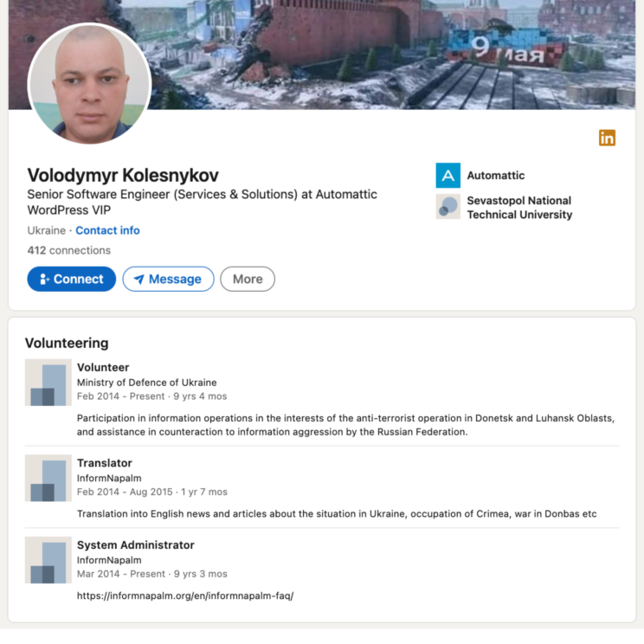Select the Volunteer role title
This screenshot has height=644, width=644.
coord(103,367)
